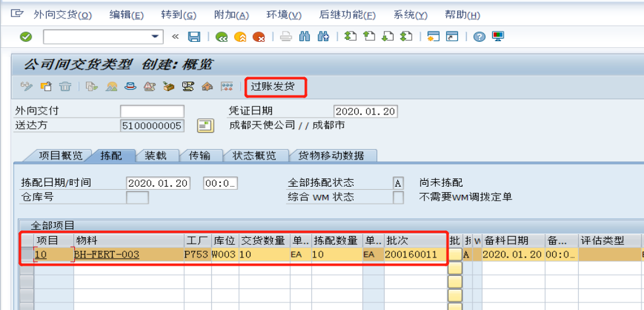Click the binoculars-with-plus Find Next icon
644x310 pixels.
coord(323,37)
